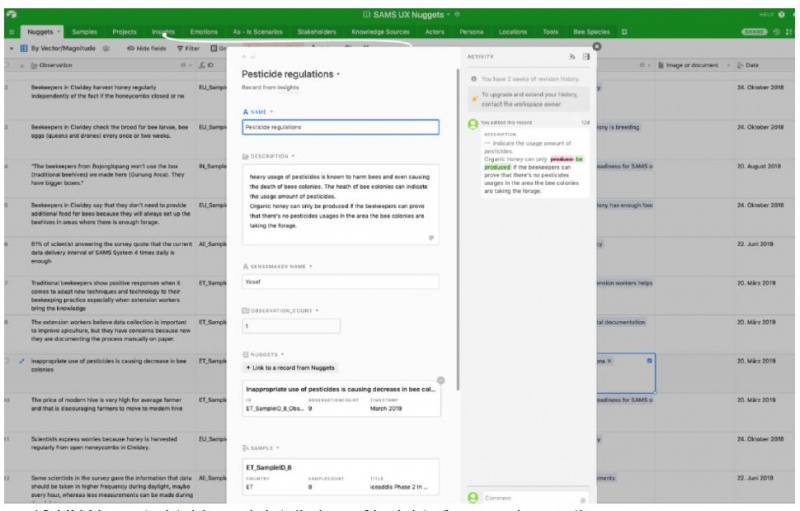
Task: Open the DESCRIPTION field dropdown
Action: pyautogui.click(x=293, y=156)
